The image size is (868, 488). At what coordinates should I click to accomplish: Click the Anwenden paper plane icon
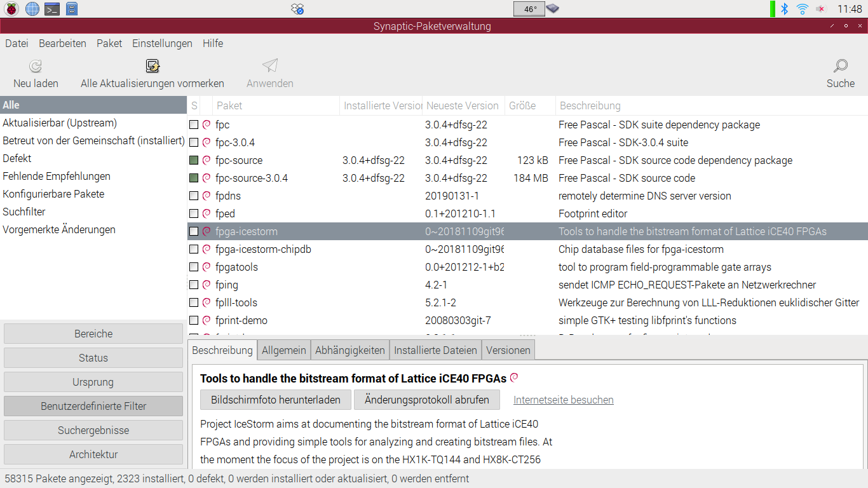[270, 66]
